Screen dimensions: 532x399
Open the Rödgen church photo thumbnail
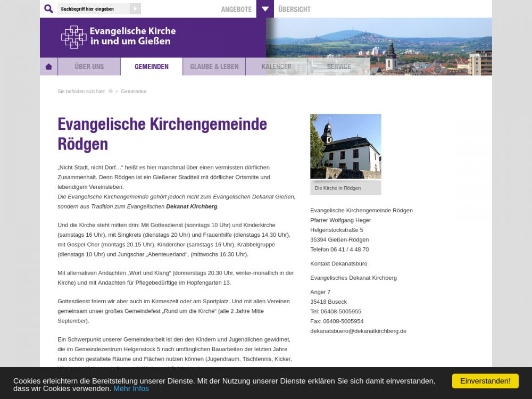click(346, 146)
